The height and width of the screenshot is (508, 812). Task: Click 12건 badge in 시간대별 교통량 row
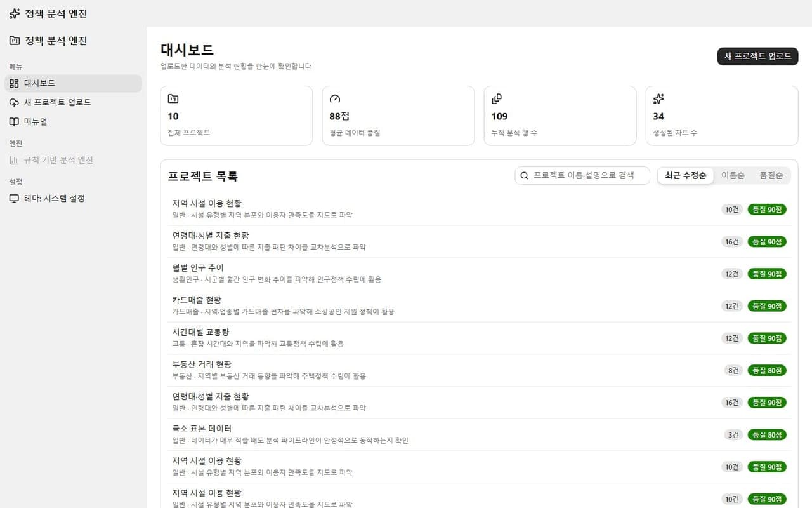(732, 338)
